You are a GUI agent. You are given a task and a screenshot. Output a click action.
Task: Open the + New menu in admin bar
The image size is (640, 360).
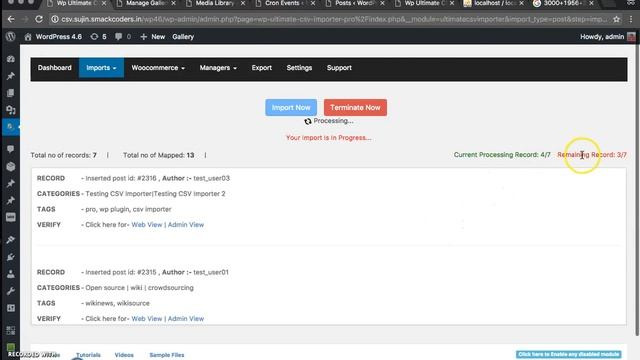[153, 37]
